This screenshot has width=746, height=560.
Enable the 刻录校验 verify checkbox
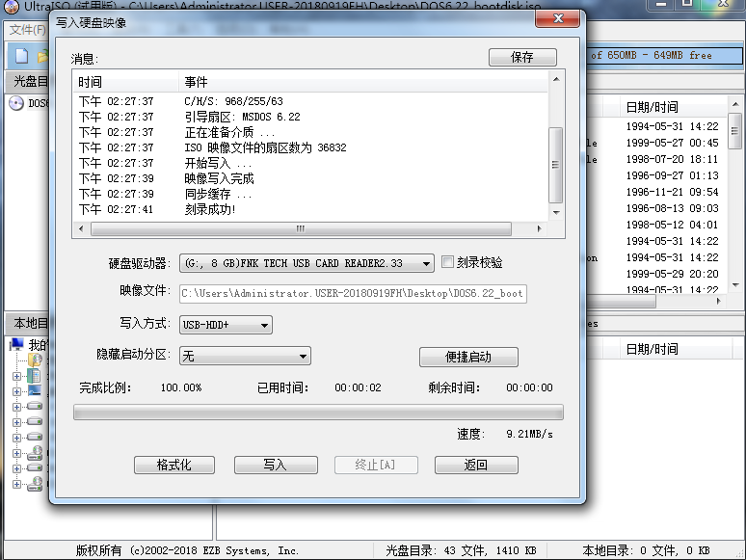[447, 262]
